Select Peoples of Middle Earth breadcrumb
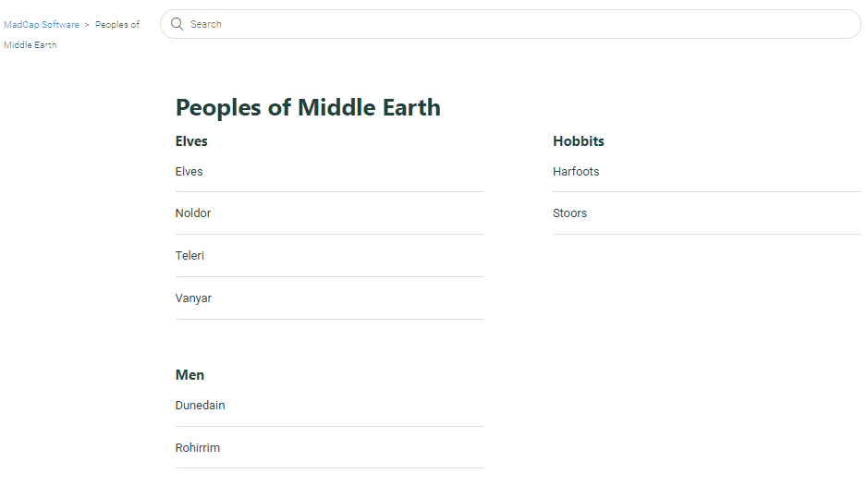Viewport: 868px width, 498px height. point(71,34)
